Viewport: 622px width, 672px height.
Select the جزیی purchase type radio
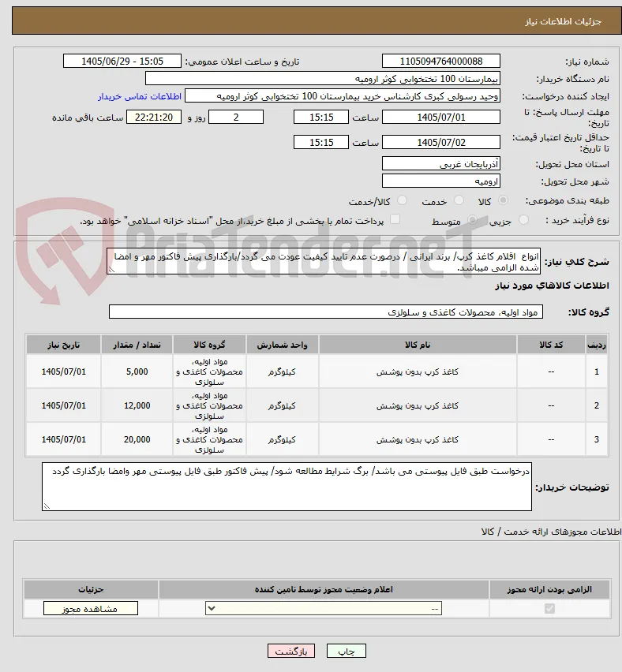coord(523,220)
